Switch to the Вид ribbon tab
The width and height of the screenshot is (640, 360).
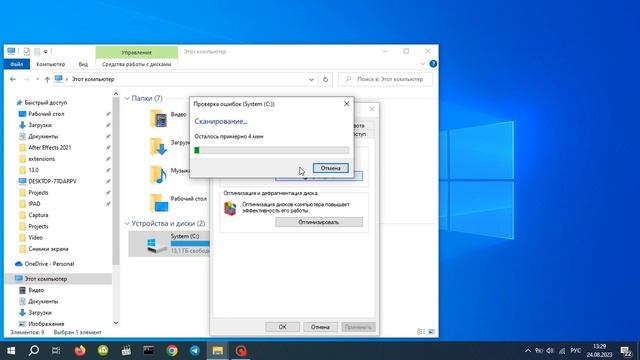pyautogui.click(x=83, y=64)
